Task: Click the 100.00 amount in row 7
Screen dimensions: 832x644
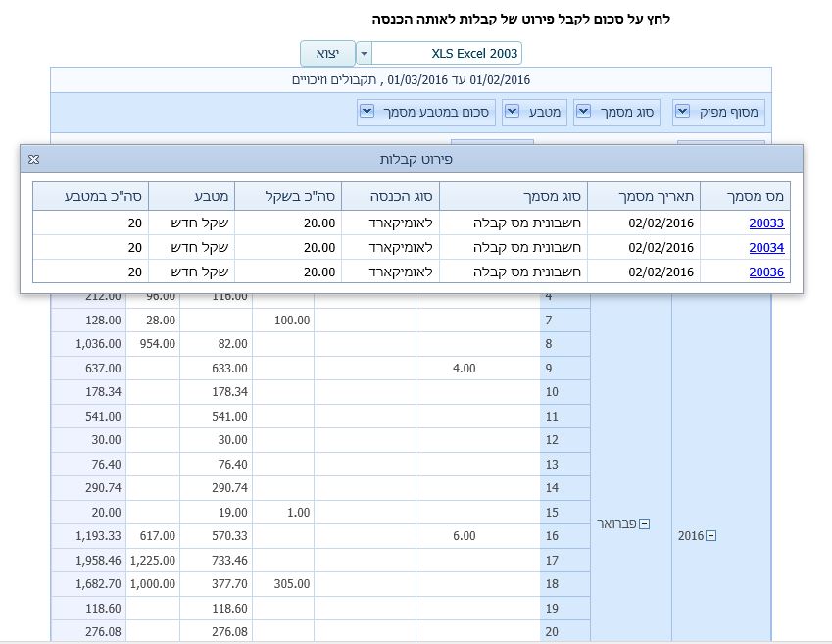Action: [292, 321]
